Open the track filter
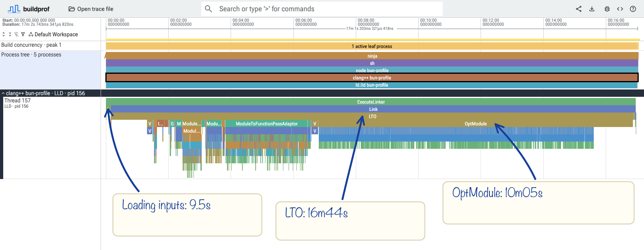Viewport: 644px width, 250px height. pos(23,35)
